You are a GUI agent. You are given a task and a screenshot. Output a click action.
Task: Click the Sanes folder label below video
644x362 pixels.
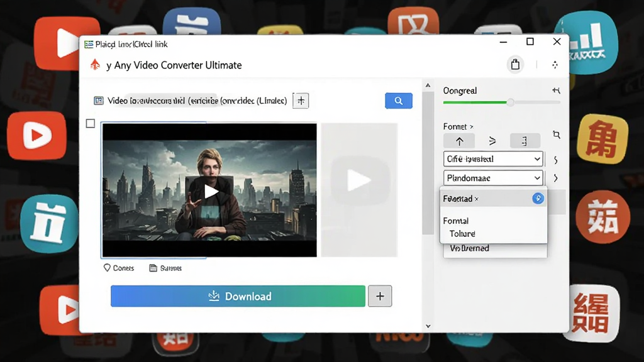coord(165,268)
